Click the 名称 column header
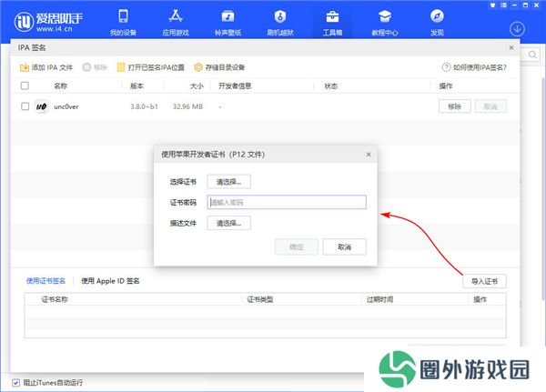Screen dimensions: 546x392 (61, 86)
